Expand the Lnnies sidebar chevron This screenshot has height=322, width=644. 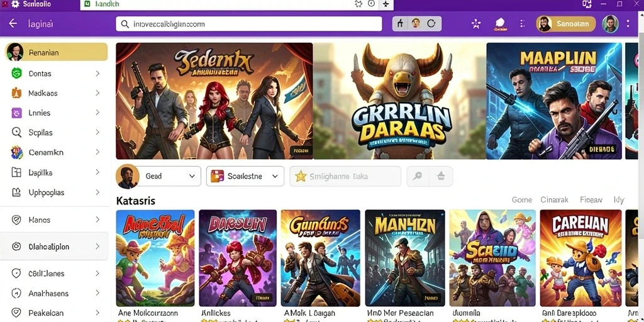pos(97,113)
